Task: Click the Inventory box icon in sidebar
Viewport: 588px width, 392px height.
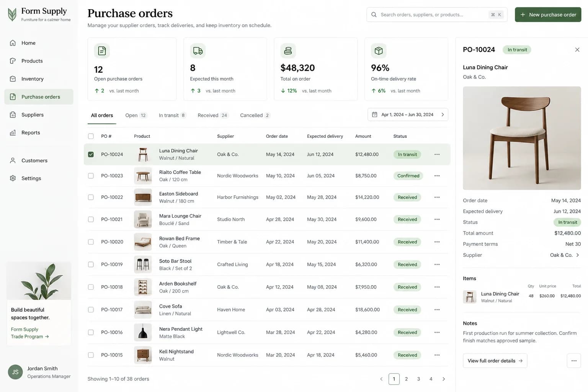Action: point(13,79)
